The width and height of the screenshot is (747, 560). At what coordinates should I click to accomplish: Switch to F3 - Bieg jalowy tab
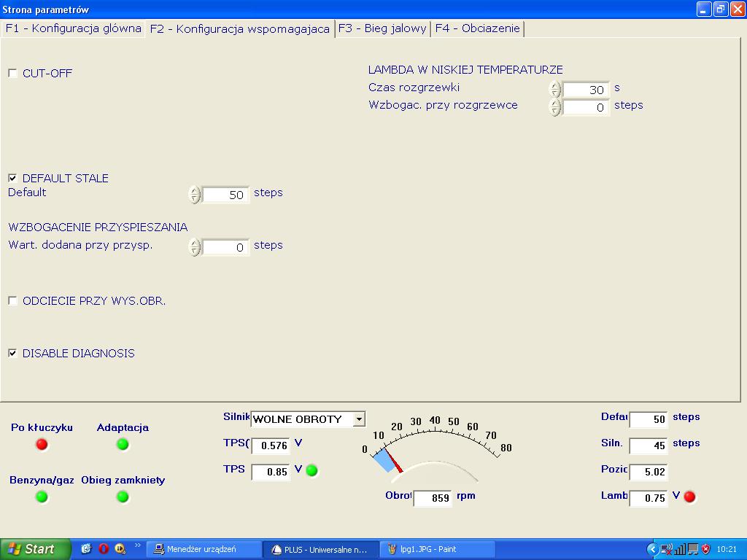[x=382, y=28]
